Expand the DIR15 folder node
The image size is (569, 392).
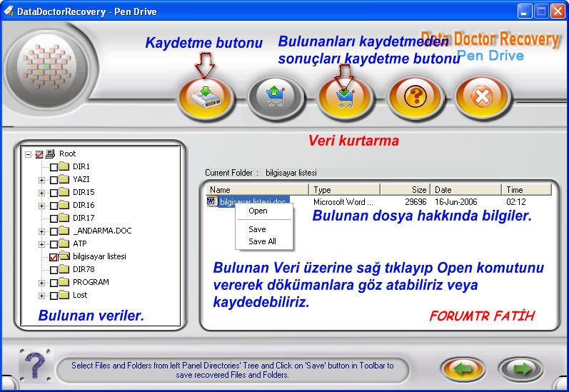pyautogui.click(x=41, y=193)
